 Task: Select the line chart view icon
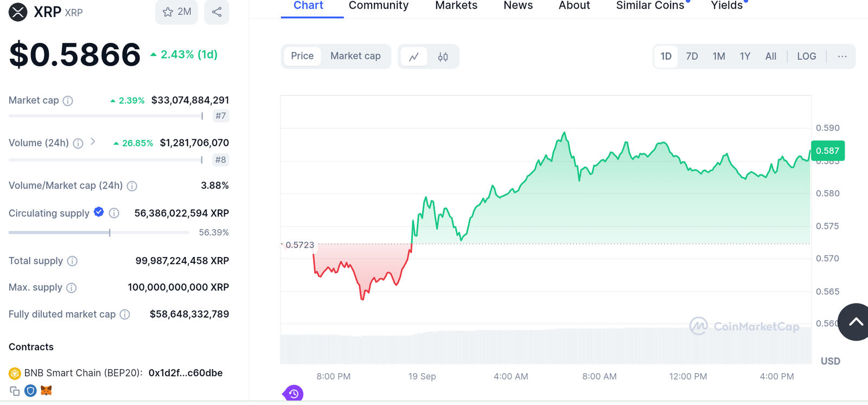tap(414, 56)
